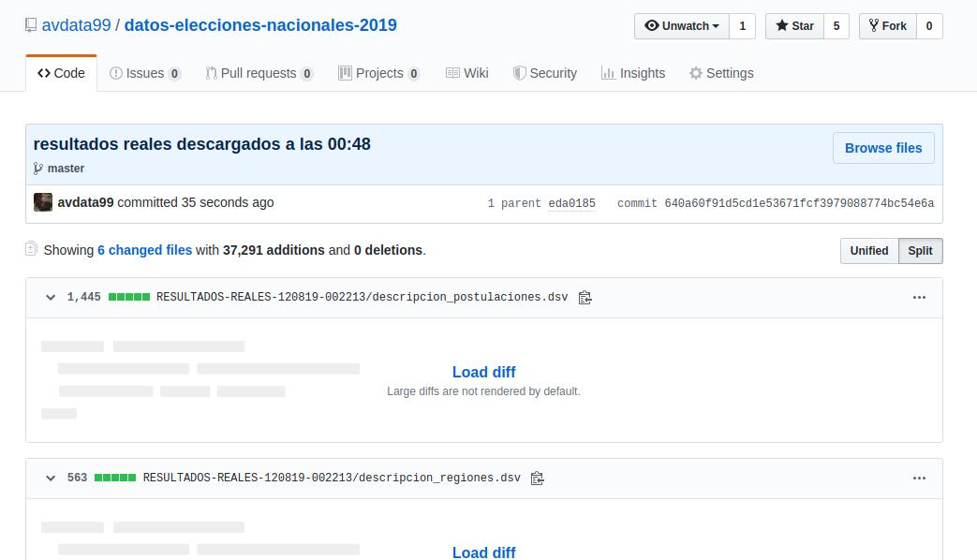977x560 pixels.
Task: View forks count 0
Action: click(929, 26)
